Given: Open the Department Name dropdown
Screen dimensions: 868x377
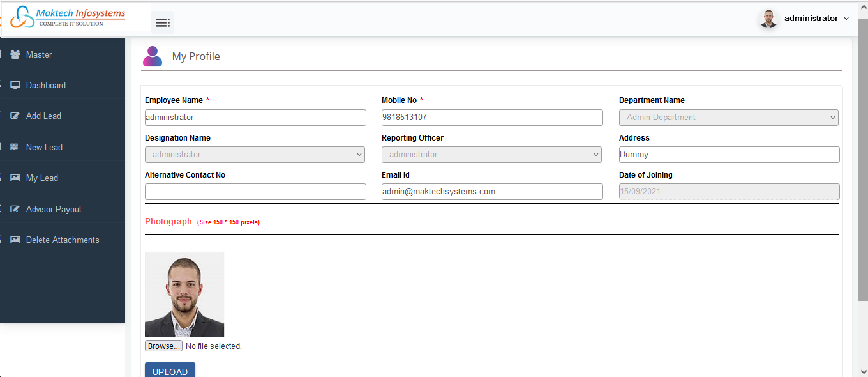Looking at the screenshot, I should (x=728, y=118).
